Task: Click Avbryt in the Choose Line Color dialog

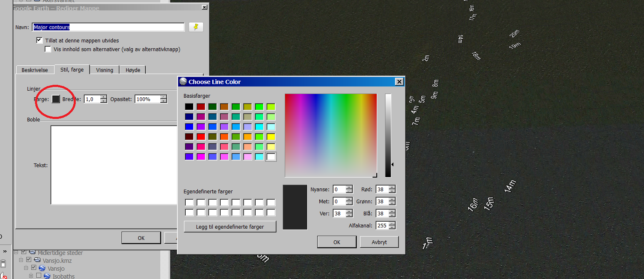Action: (x=379, y=242)
